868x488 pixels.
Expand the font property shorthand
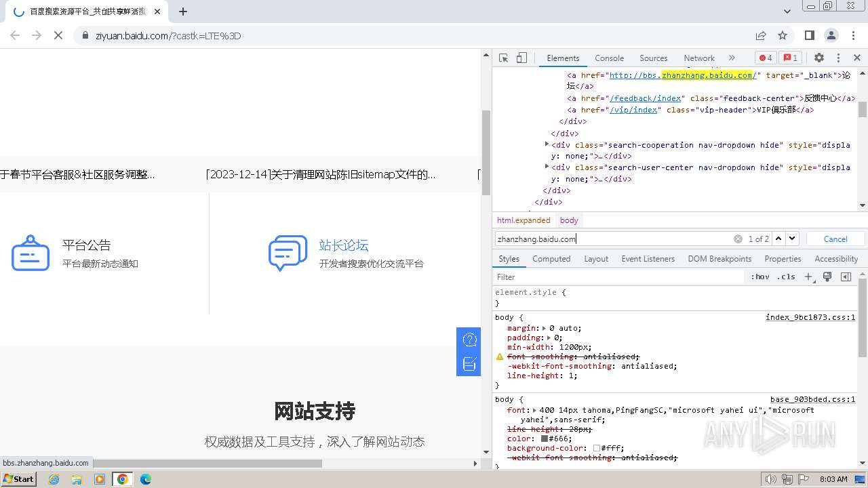click(x=535, y=410)
